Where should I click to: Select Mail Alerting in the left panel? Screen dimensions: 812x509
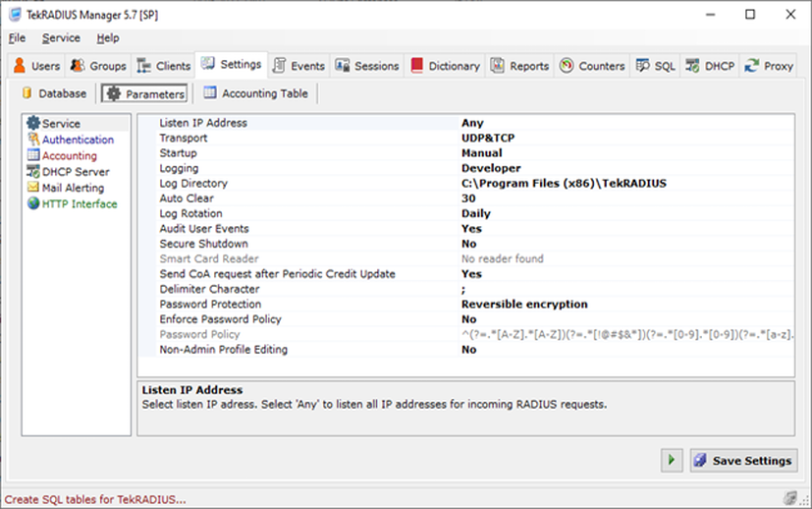pos(73,188)
